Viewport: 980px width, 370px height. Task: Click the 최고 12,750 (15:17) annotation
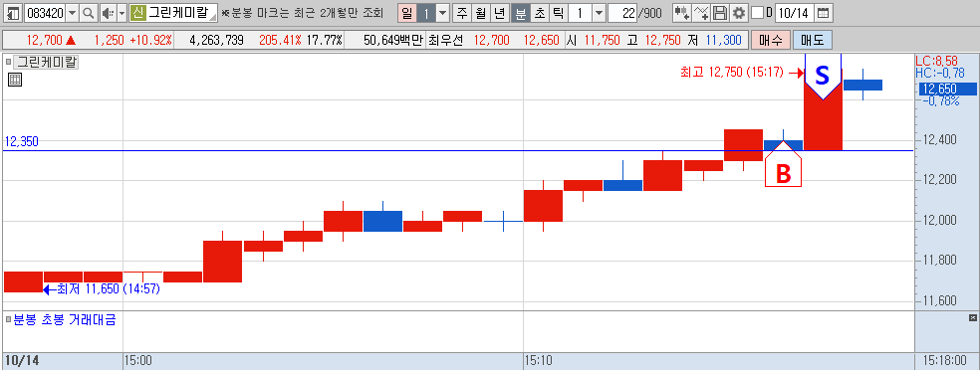click(731, 73)
